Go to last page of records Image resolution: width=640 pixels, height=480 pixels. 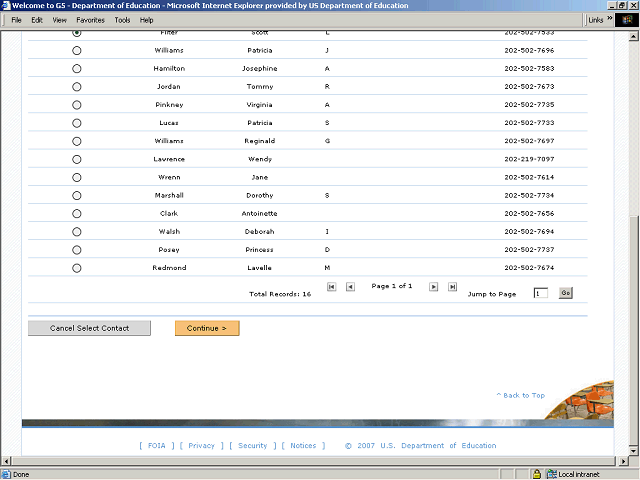coord(452,287)
